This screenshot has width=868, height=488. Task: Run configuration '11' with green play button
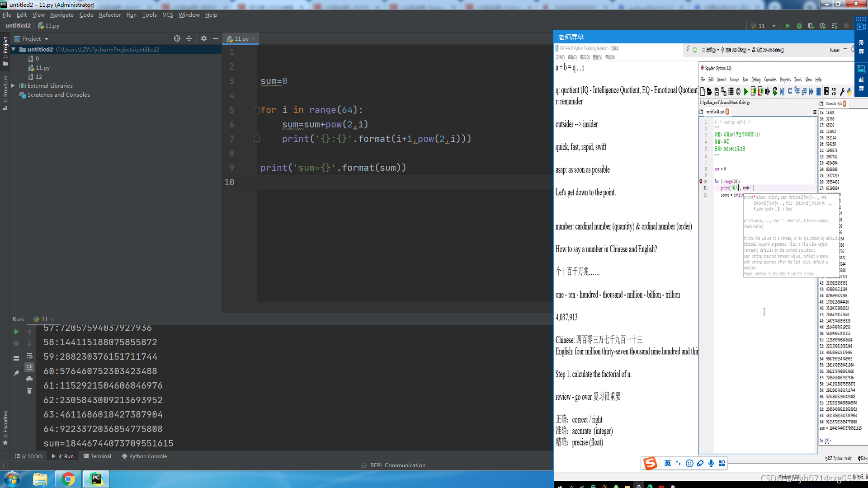[788, 26]
